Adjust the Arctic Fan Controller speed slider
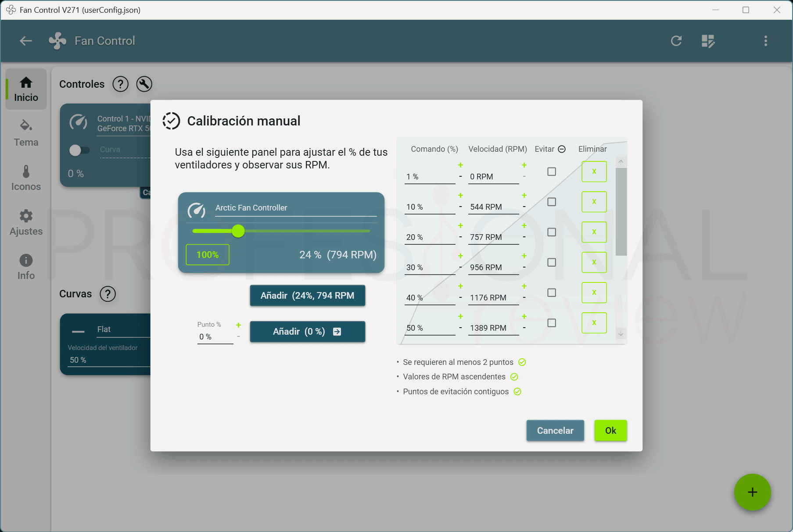 (281, 231)
